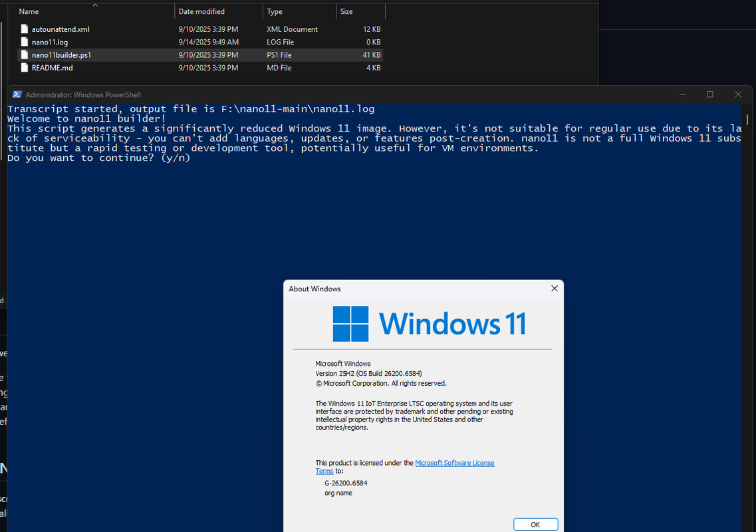Viewport: 756px width, 532px height.
Task: Click the nano11builder.ps1 file icon
Action: coord(25,55)
